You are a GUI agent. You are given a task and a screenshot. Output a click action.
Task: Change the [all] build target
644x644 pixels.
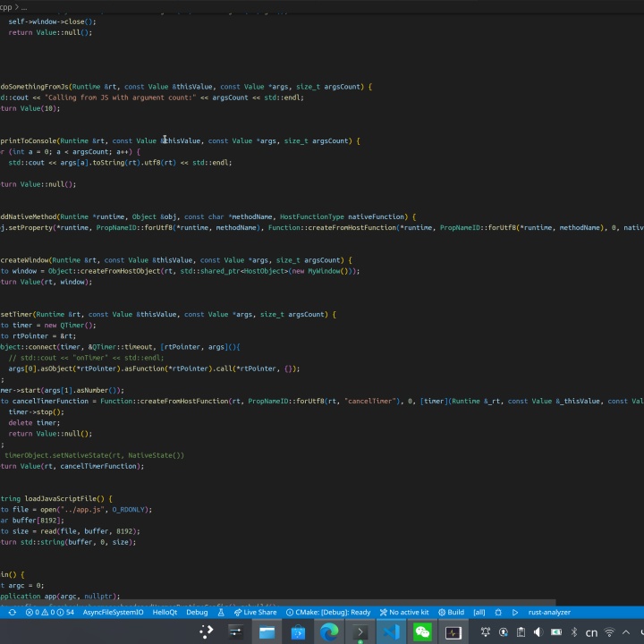pos(479,612)
